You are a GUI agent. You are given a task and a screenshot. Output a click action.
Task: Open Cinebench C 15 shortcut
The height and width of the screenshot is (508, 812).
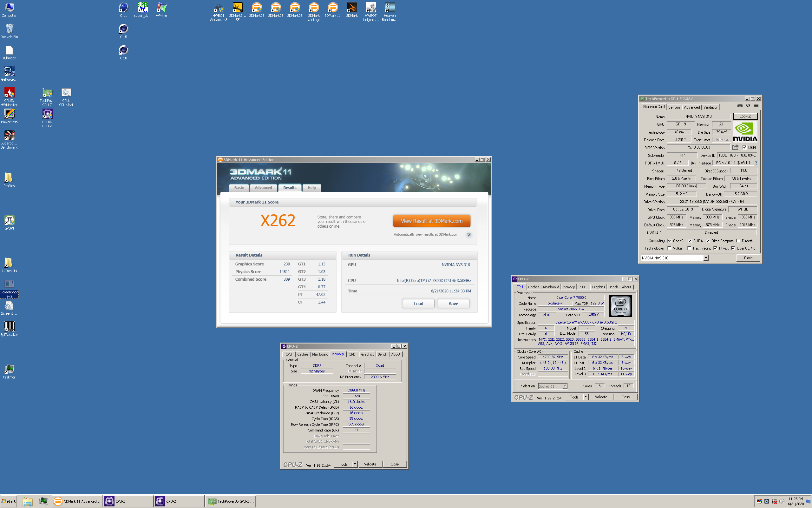[x=123, y=31]
